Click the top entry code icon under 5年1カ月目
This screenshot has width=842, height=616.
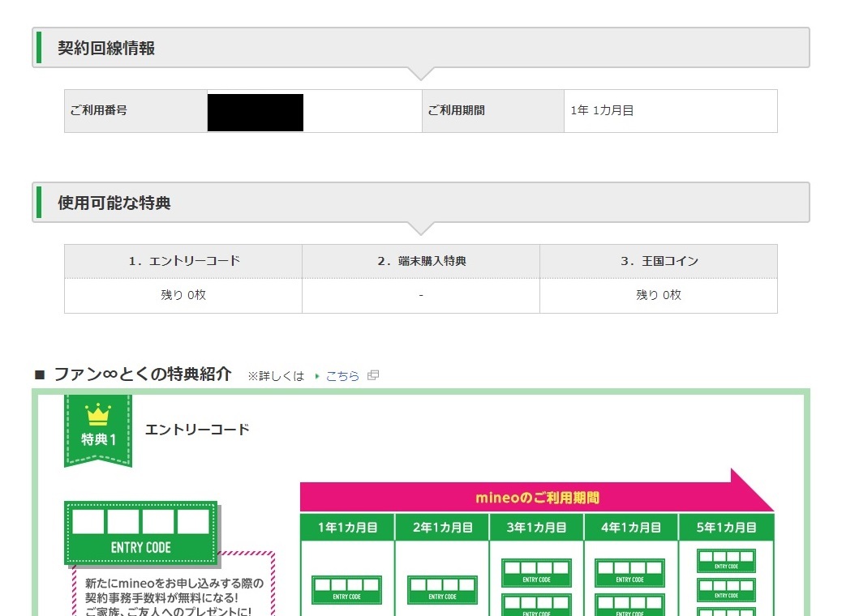click(726, 560)
